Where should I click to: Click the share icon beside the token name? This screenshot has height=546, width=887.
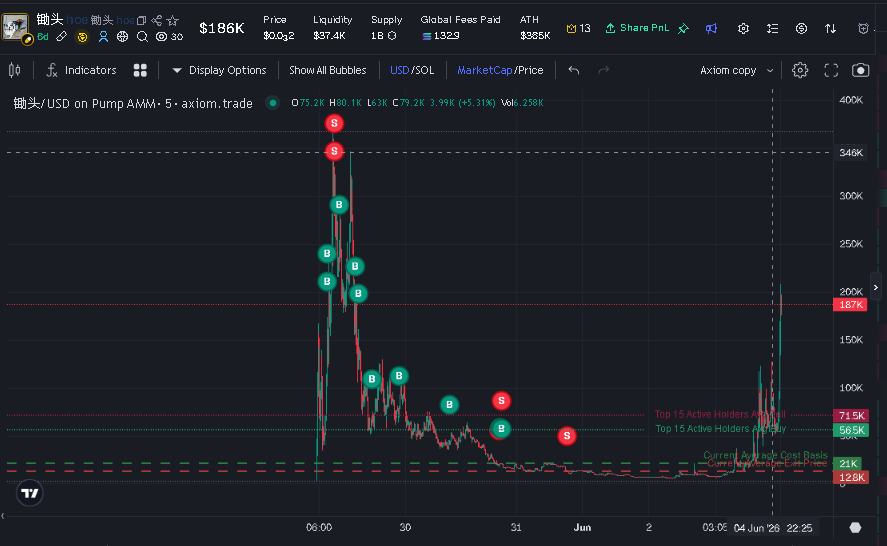coord(157,21)
